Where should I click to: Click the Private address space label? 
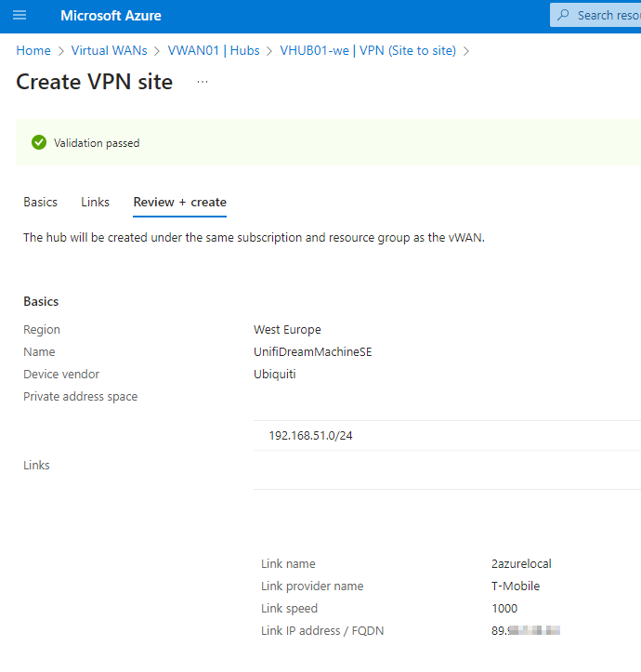click(81, 397)
